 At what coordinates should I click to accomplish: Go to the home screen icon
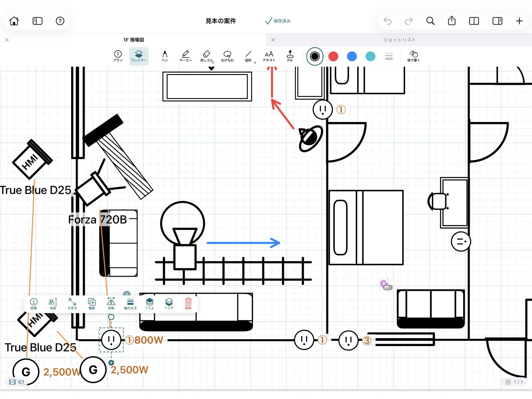point(14,21)
